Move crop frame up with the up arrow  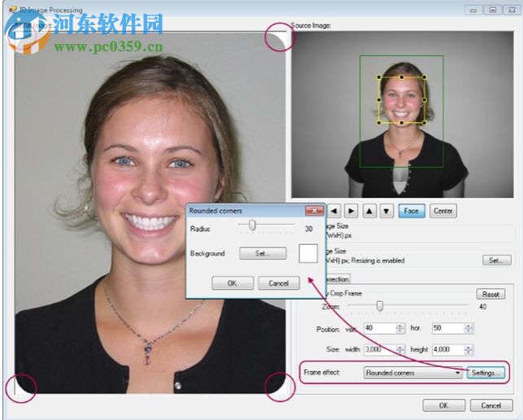(369, 211)
